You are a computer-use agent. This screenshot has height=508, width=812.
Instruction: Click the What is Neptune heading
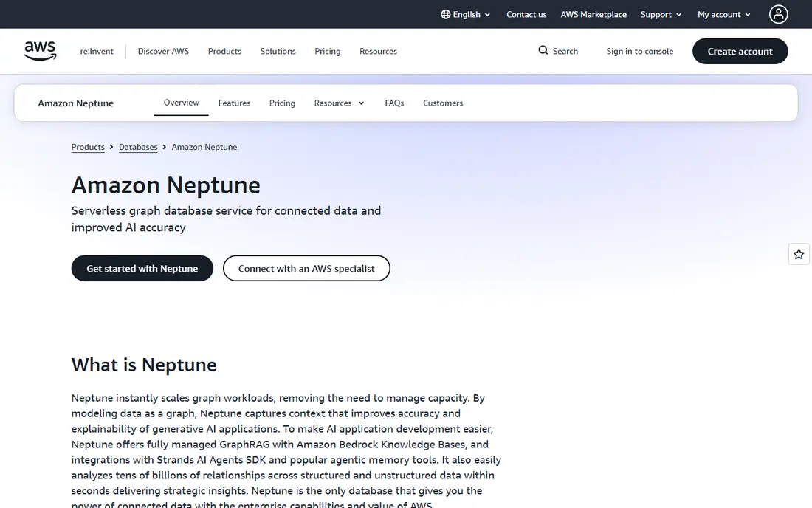[144, 365]
